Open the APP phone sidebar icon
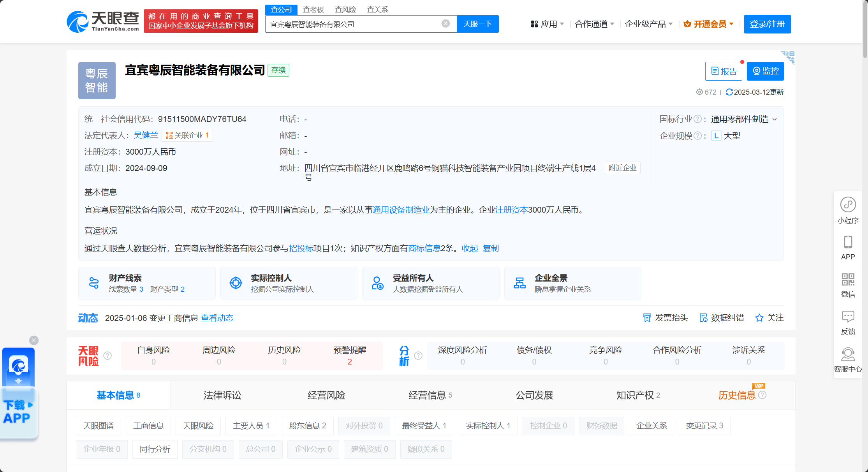Viewport: 868px width, 472px height. [x=848, y=248]
